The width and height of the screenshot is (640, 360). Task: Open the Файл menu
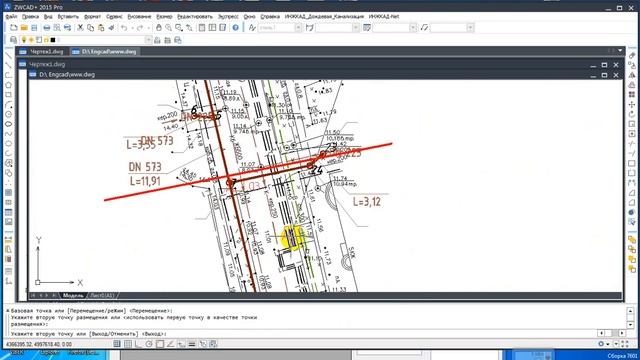(x=11, y=17)
